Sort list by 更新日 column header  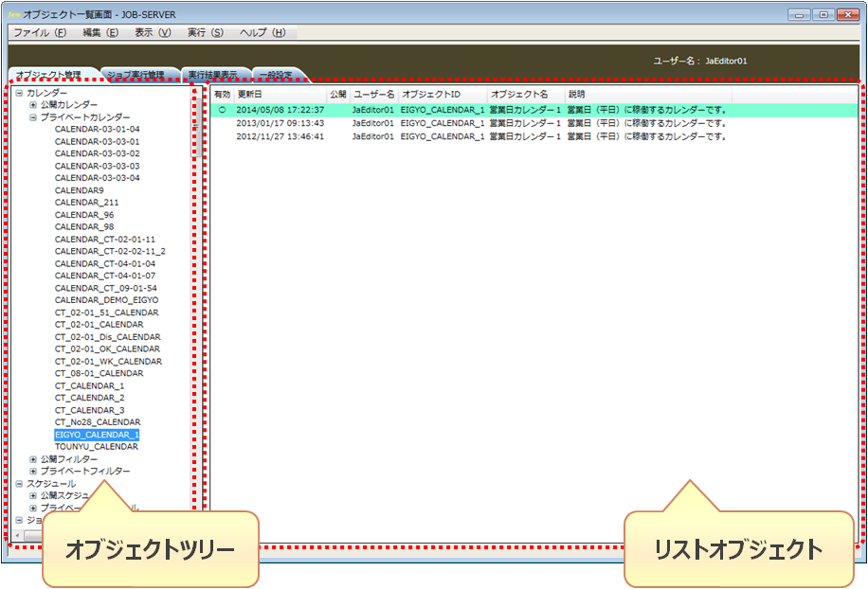[x=250, y=95]
